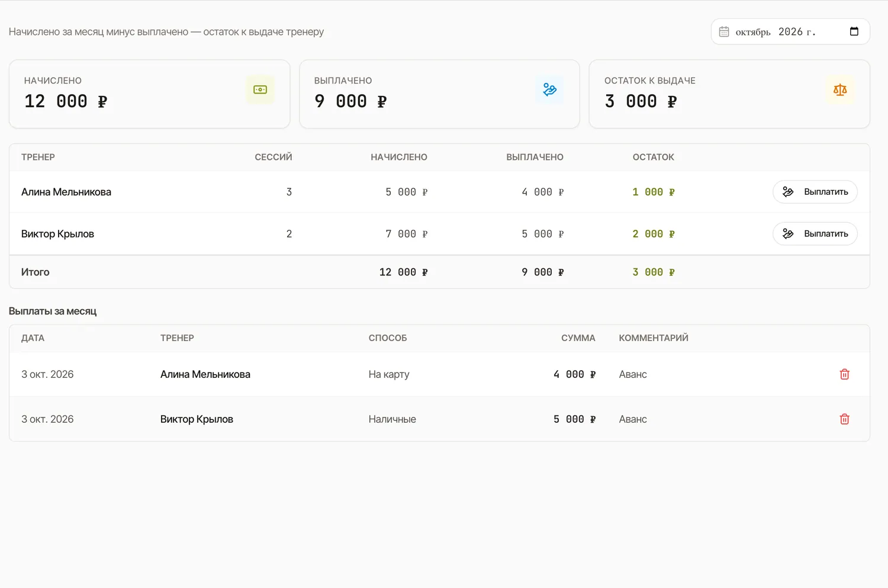Open the calendar picker icon in month field
Viewport: 888px width, 588px height.
coord(854,31)
